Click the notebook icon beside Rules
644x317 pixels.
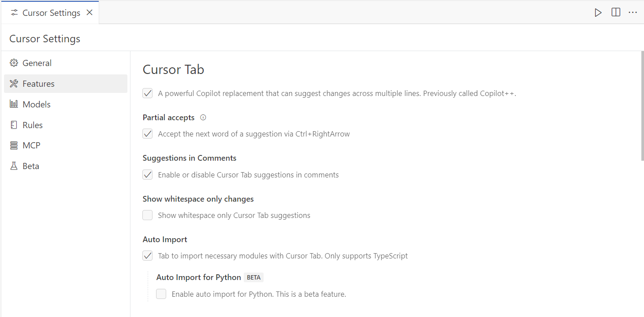pos(14,125)
